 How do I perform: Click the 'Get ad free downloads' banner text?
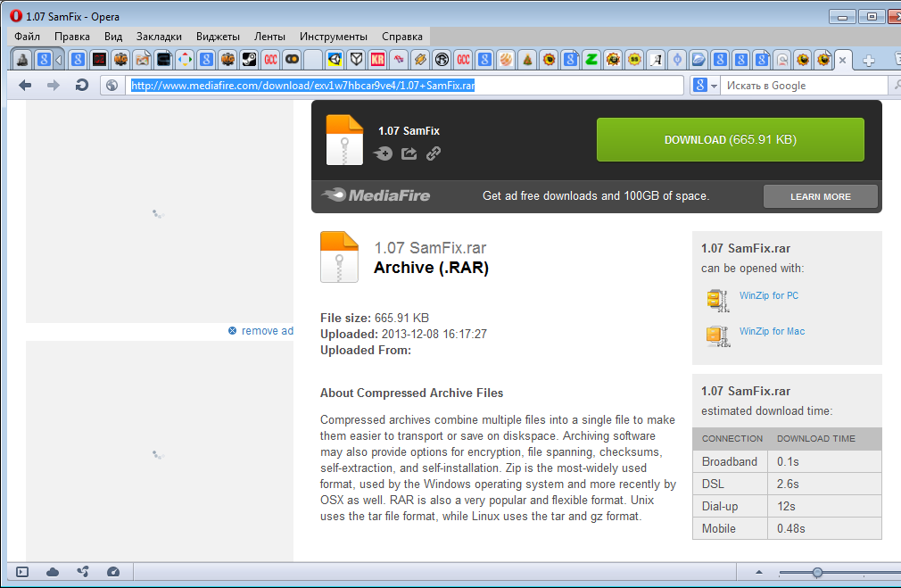(x=596, y=196)
